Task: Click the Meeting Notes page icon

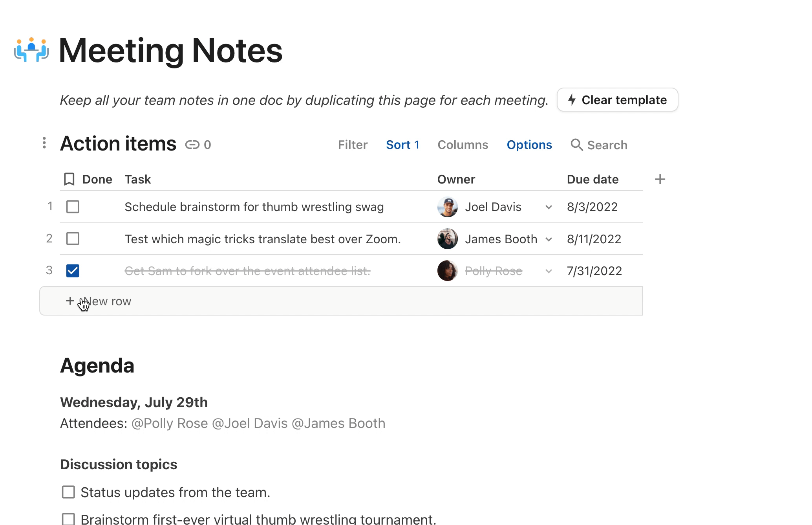Action: [x=31, y=50]
